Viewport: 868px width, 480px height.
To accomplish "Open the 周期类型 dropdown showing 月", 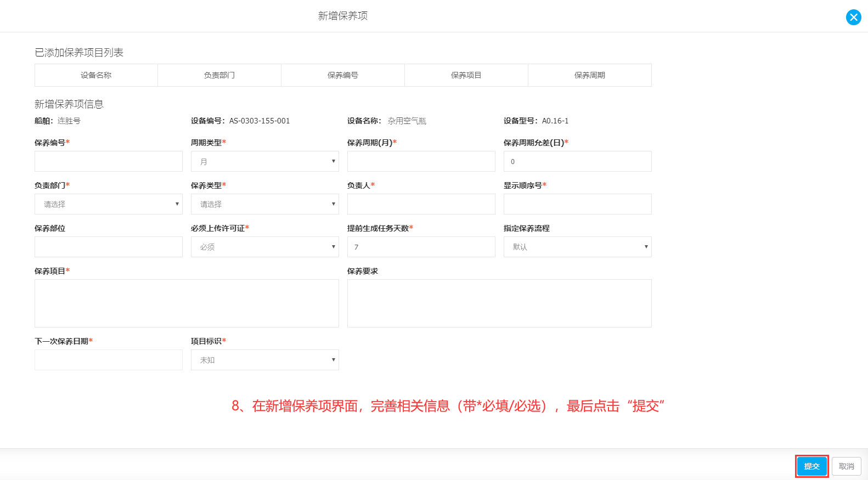I will [x=265, y=161].
